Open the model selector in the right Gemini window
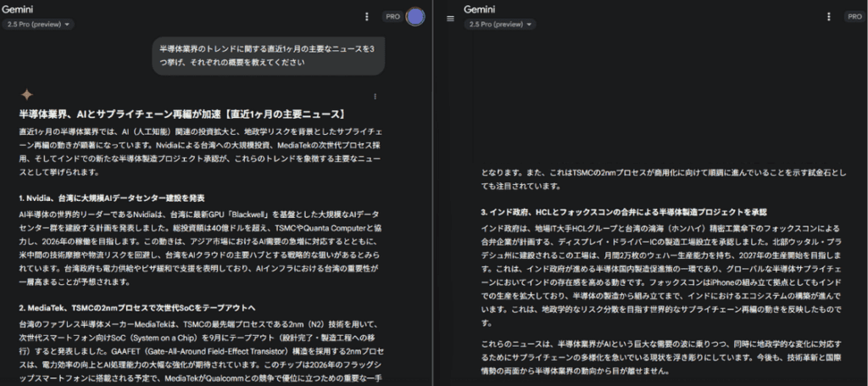Image resolution: width=868 pixels, height=386 pixels. click(499, 25)
